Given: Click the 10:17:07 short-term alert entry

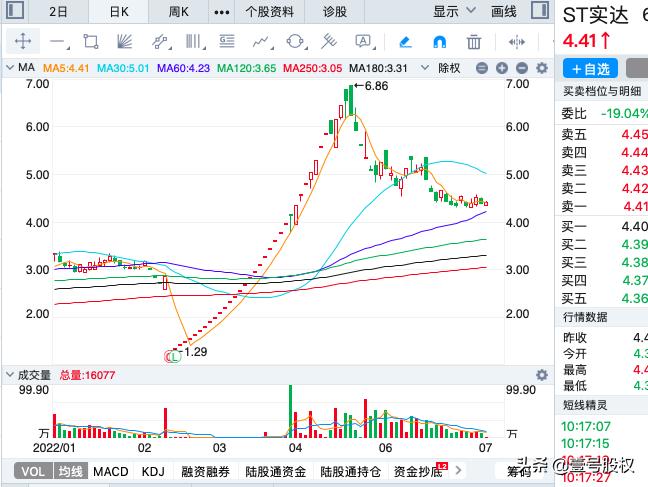Looking at the screenshot, I should 586,426.
